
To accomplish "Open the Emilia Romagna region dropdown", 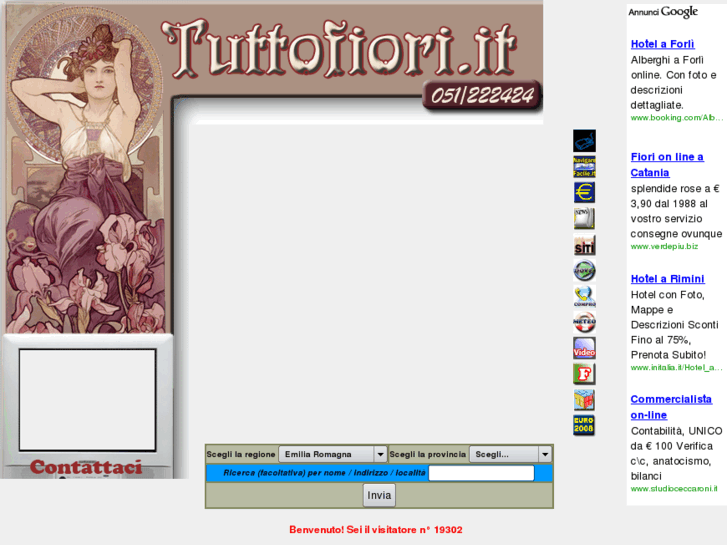I will coord(332,454).
